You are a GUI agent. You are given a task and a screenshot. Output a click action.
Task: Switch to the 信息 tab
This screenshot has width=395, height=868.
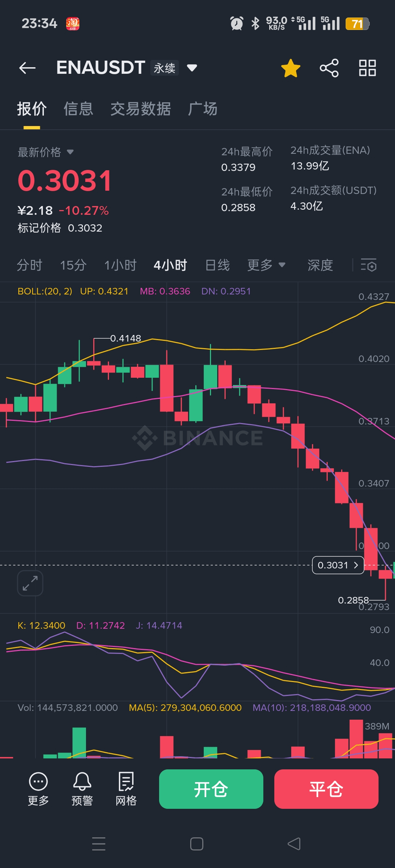(78, 109)
